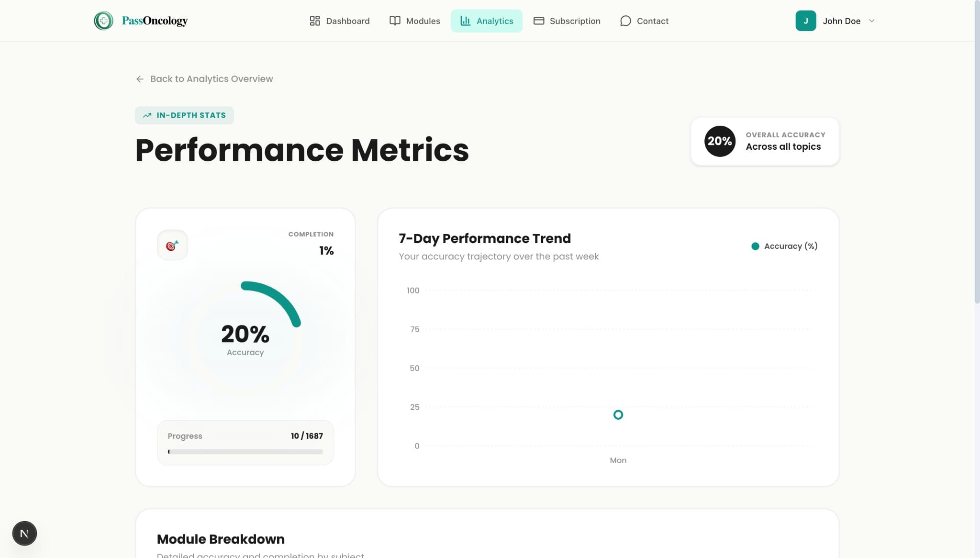Click the J user avatar
The height and width of the screenshot is (558, 980).
point(806,21)
